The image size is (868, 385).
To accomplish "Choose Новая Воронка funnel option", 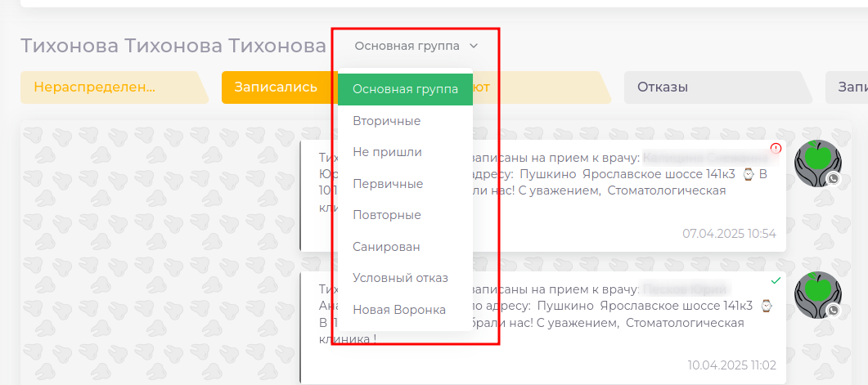I will (x=398, y=310).
